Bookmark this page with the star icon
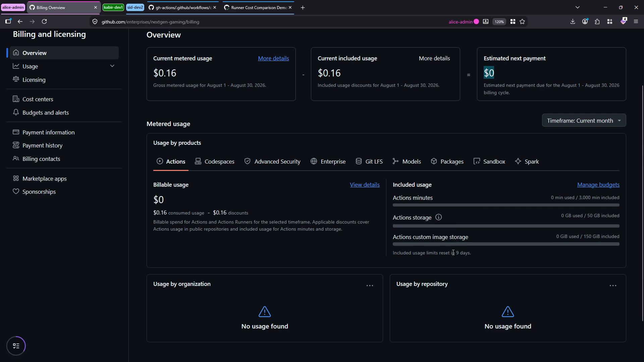Screen dimensions: 644x362 522,21
